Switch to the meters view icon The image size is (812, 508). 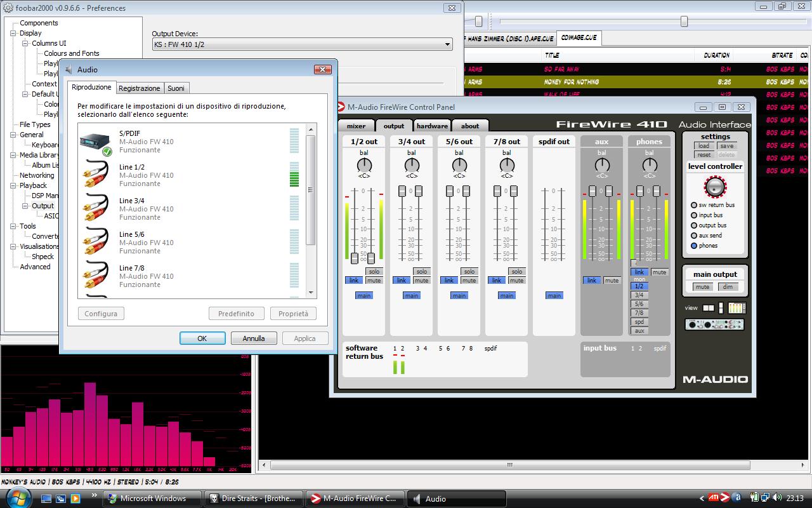click(737, 308)
